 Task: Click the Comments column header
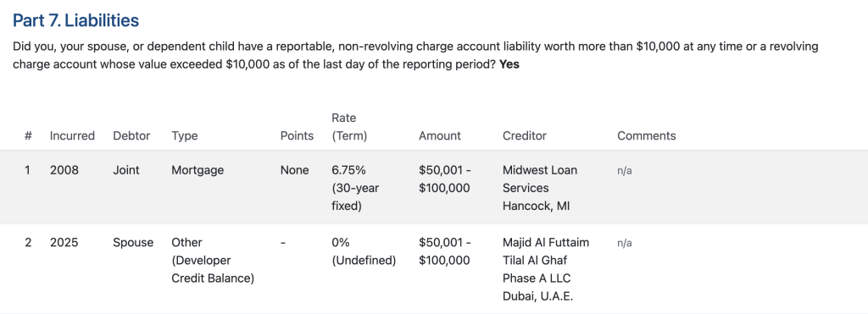(x=647, y=136)
